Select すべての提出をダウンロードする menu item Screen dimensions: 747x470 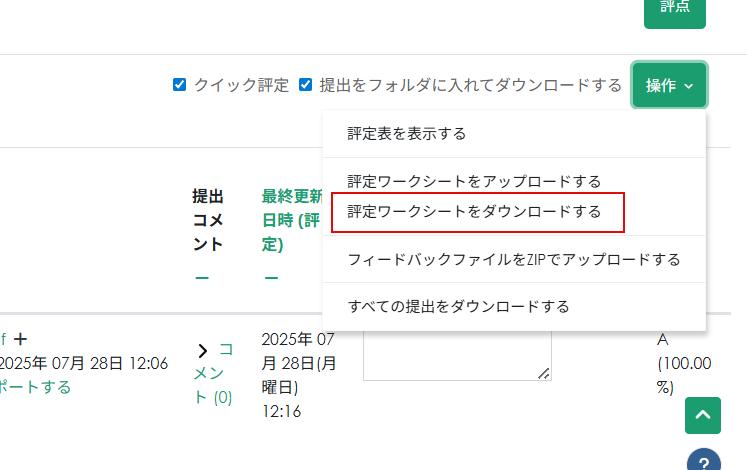458,306
